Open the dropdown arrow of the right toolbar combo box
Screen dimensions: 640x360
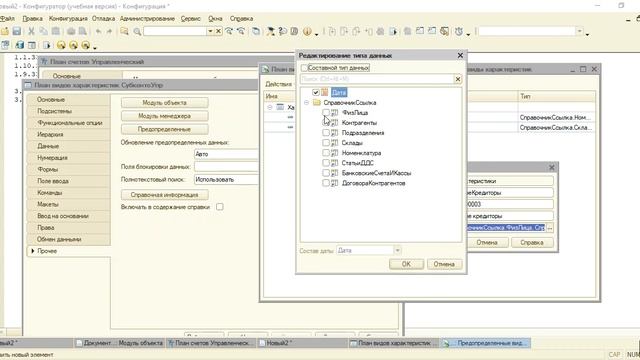point(580,31)
